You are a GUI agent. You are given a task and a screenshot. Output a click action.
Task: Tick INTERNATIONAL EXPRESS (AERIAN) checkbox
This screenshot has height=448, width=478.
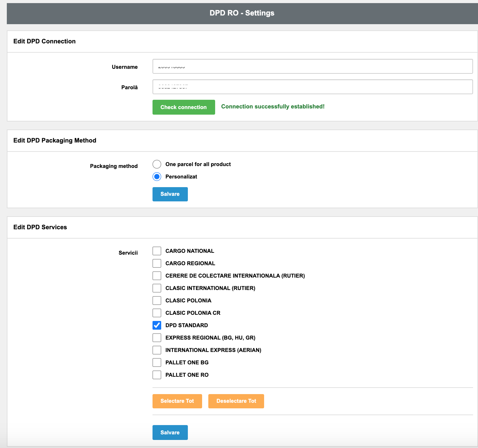[157, 350]
